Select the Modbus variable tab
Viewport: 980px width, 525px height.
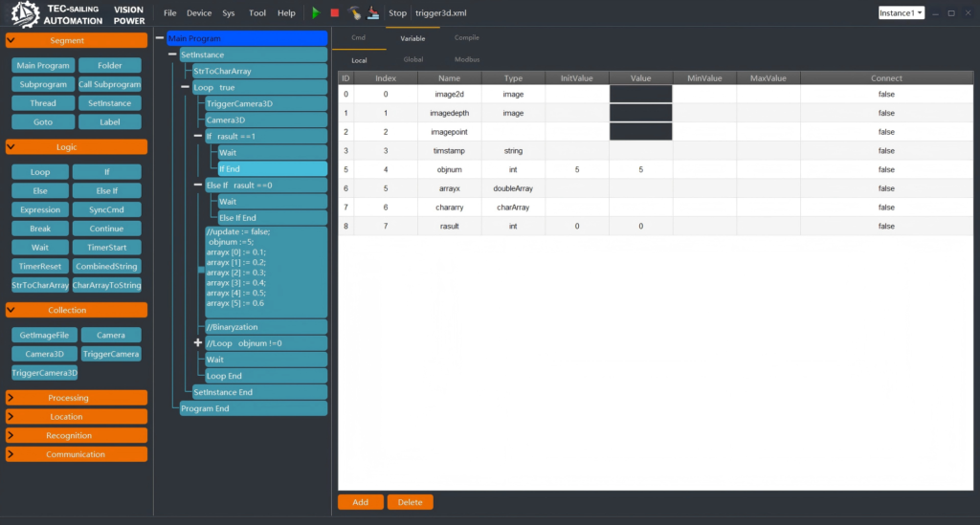click(467, 59)
